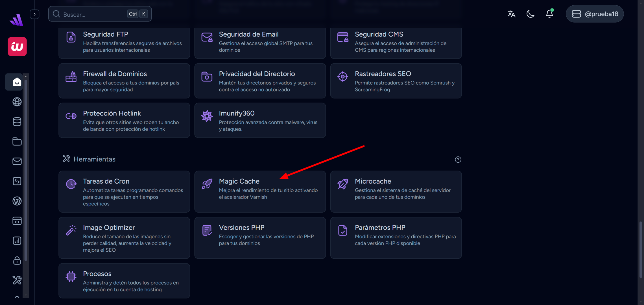Open the notifications bell
The height and width of the screenshot is (305, 644).
pos(549,14)
